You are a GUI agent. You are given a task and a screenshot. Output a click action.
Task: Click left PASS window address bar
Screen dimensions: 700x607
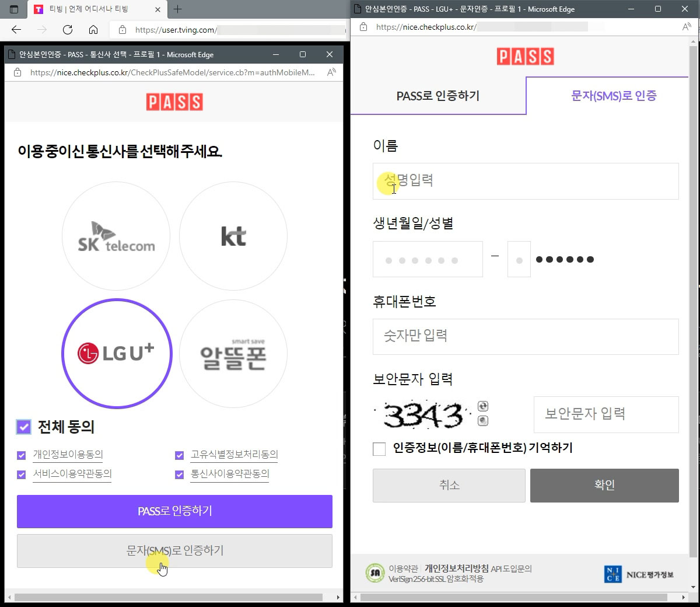[173, 72]
